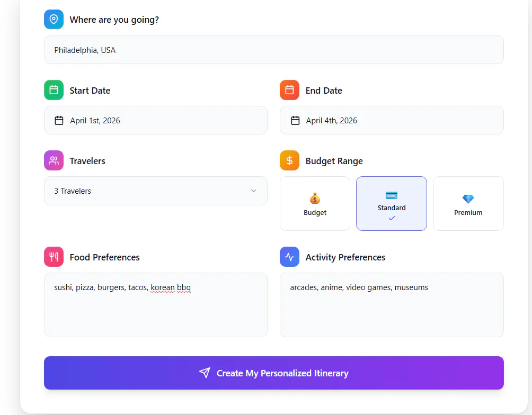This screenshot has height=415, width=532.
Task: Click the checkmark under the Standard option
Action: point(392,218)
